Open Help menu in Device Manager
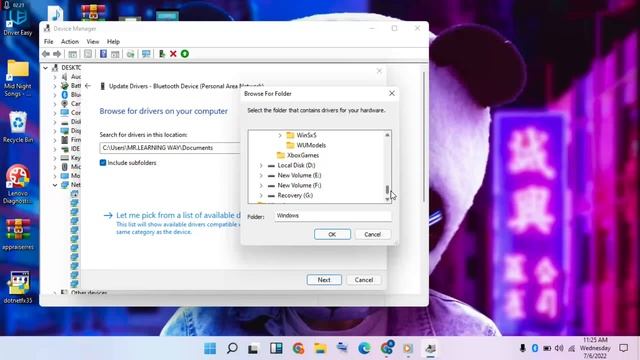Screen dimensions: 640x360 click(113, 42)
